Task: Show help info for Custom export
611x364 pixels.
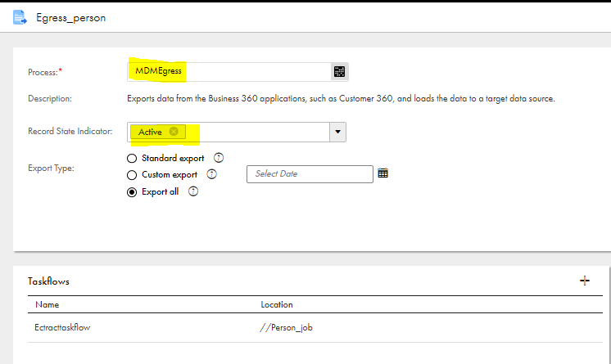Action: 211,174
